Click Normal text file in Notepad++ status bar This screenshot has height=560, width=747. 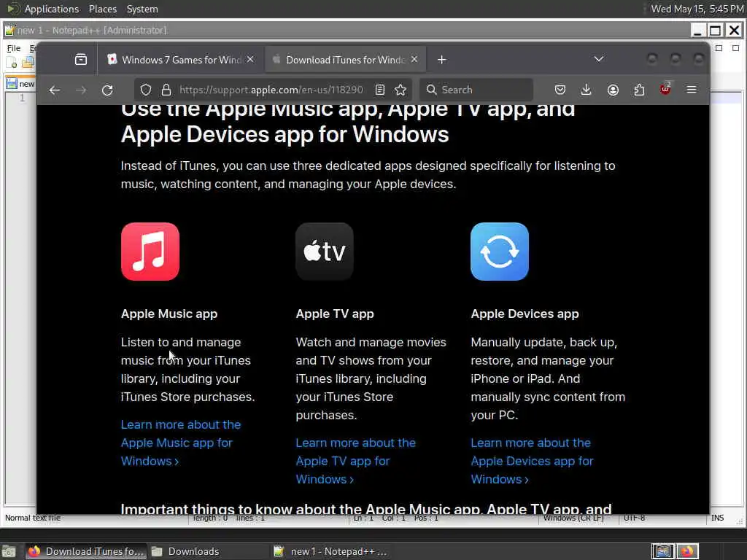click(x=33, y=518)
